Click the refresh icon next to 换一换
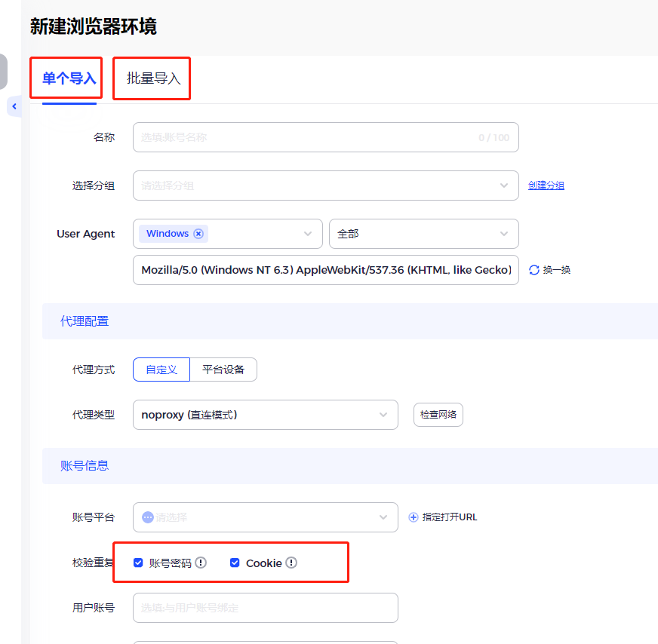 (533, 270)
